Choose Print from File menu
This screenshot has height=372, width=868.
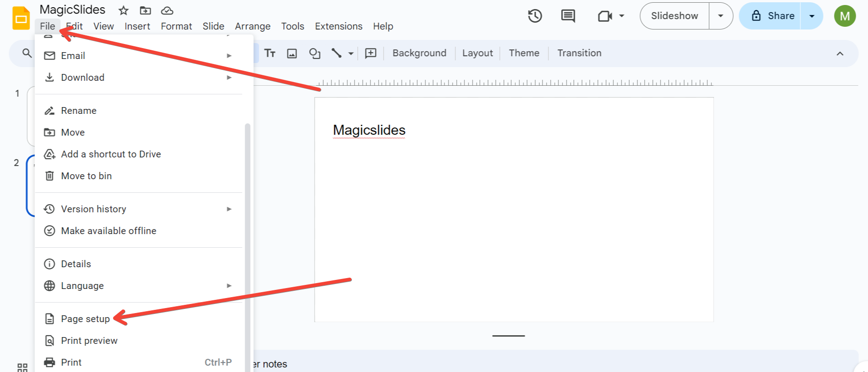tap(138, 362)
